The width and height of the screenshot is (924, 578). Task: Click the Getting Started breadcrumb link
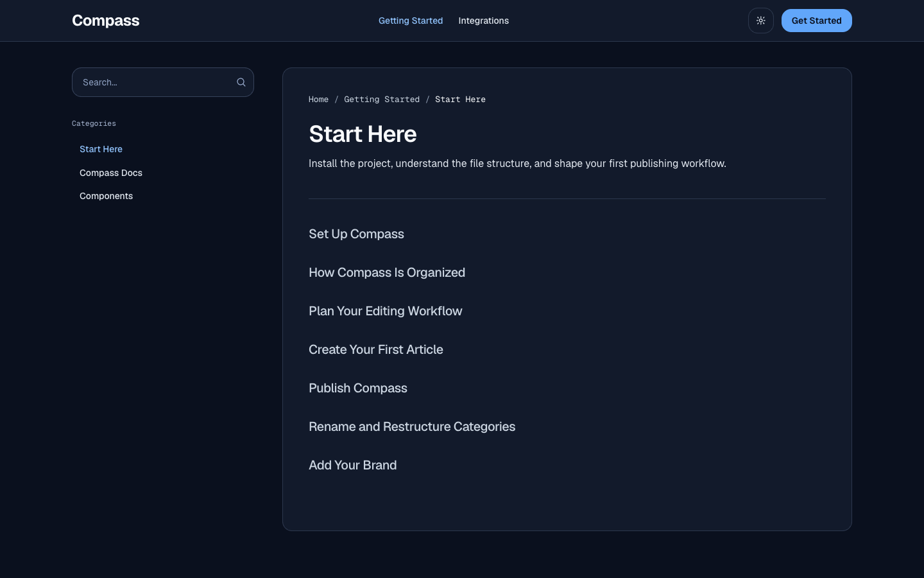click(x=382, y=100)
